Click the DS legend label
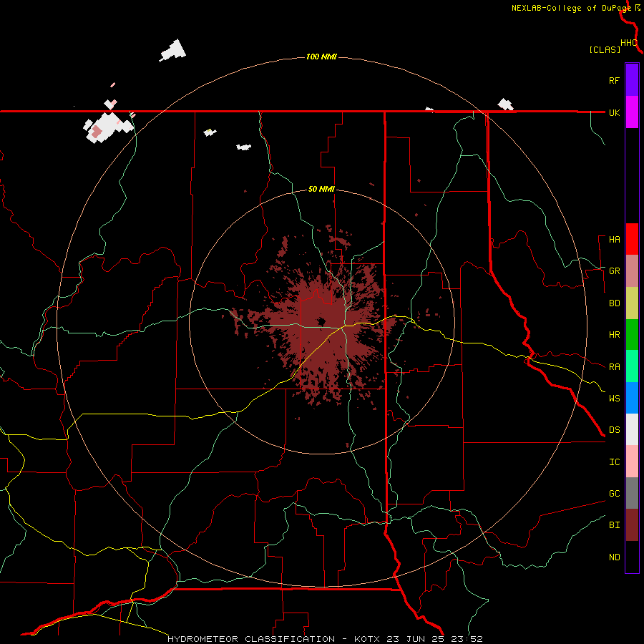The width and height of the screenshot is (644, 644). tap(614, 430)
